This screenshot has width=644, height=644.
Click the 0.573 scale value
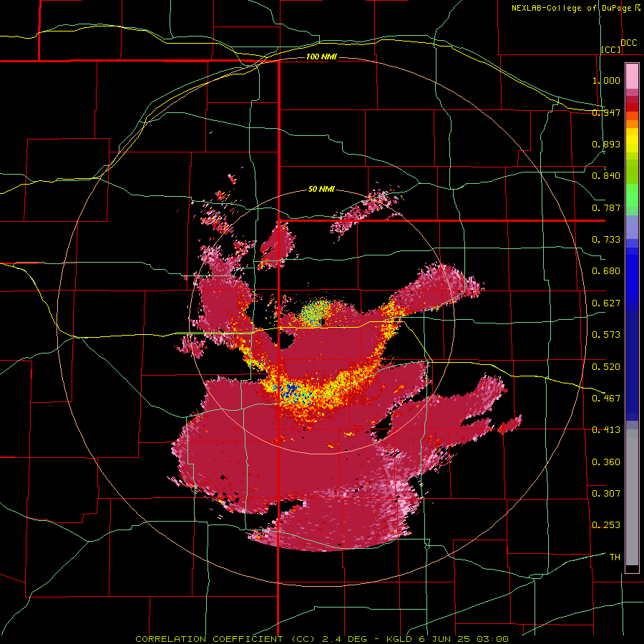(606, 335)
